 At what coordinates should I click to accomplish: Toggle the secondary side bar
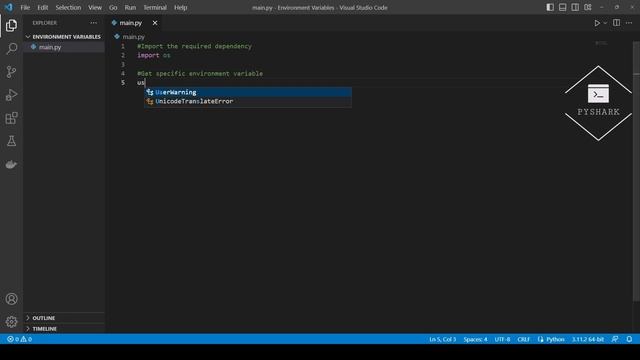(x=575, y=7)
